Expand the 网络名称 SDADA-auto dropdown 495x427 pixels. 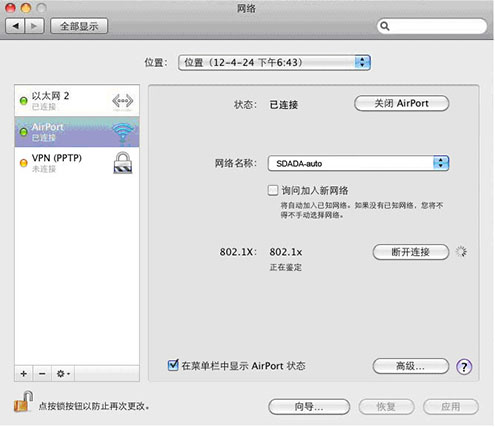click(358, 163)
